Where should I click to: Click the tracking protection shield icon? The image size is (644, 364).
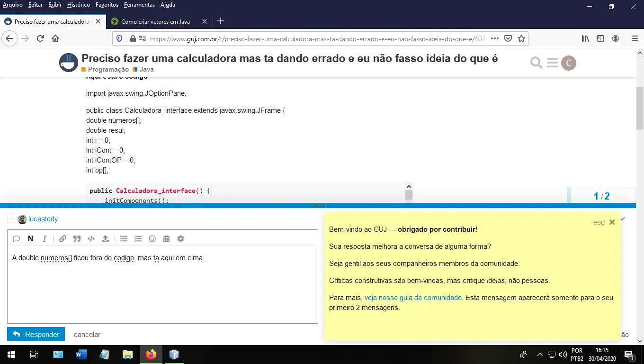pos(120,39)
